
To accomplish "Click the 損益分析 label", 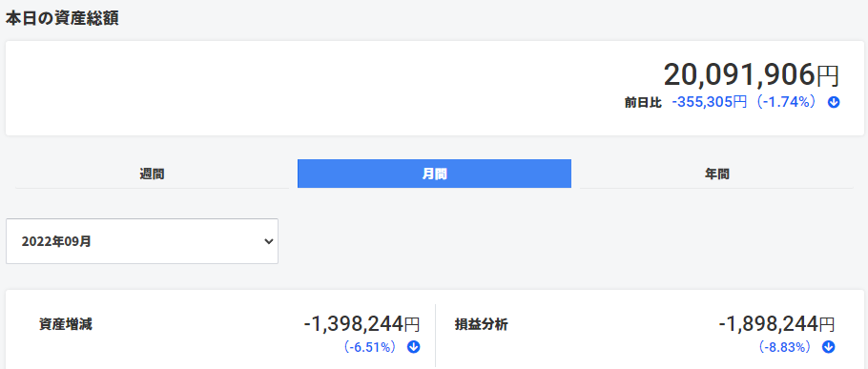I will click(481, 324).
